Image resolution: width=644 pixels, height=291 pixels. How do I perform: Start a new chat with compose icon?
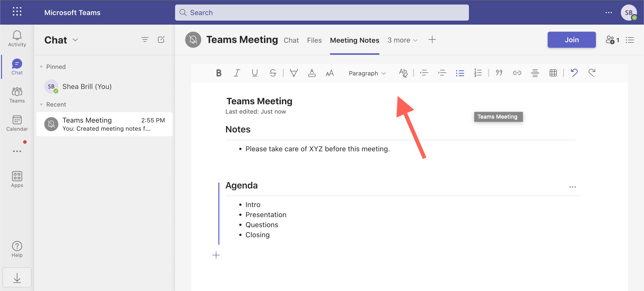[x=161, y=40]
